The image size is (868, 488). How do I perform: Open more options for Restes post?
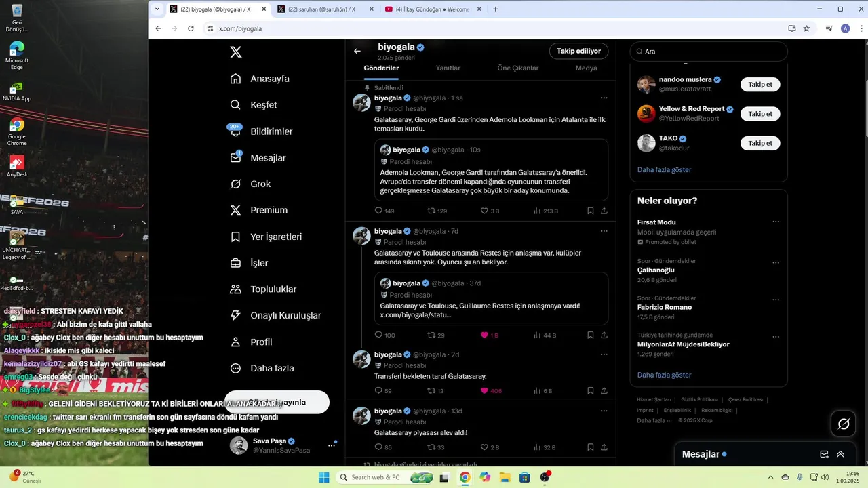[x=604, y=231]
